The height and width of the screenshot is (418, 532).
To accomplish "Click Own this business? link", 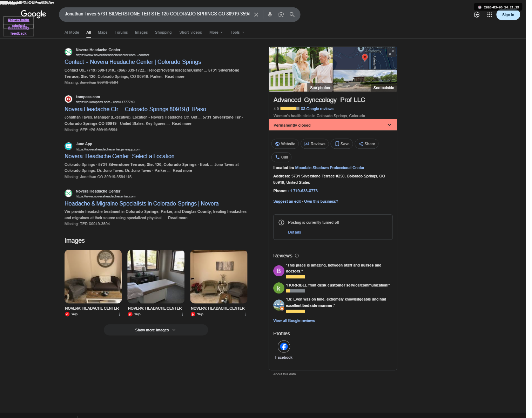I will (321, 201).
